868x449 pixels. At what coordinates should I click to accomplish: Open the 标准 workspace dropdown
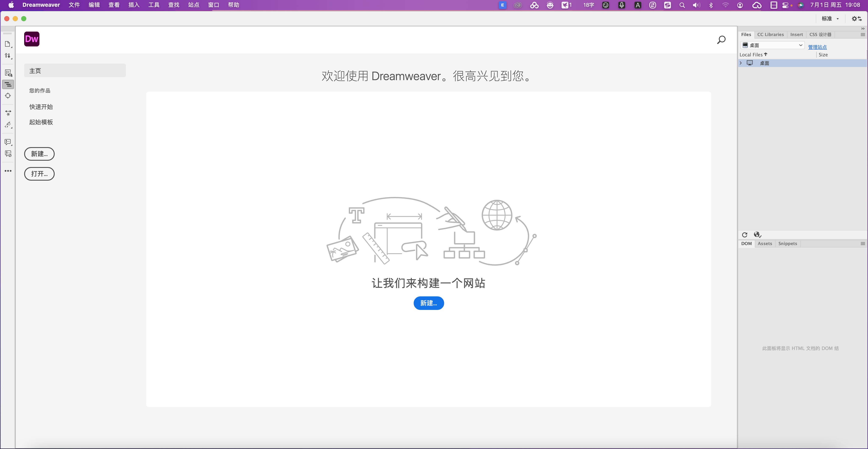tap(830, 18)
